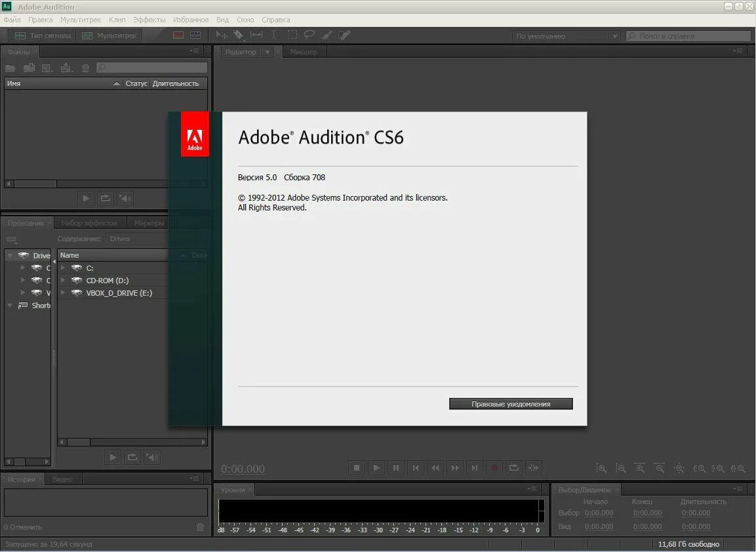Open file icon in Файлы panel
This screenshot has height=552, width=756.
10,68
